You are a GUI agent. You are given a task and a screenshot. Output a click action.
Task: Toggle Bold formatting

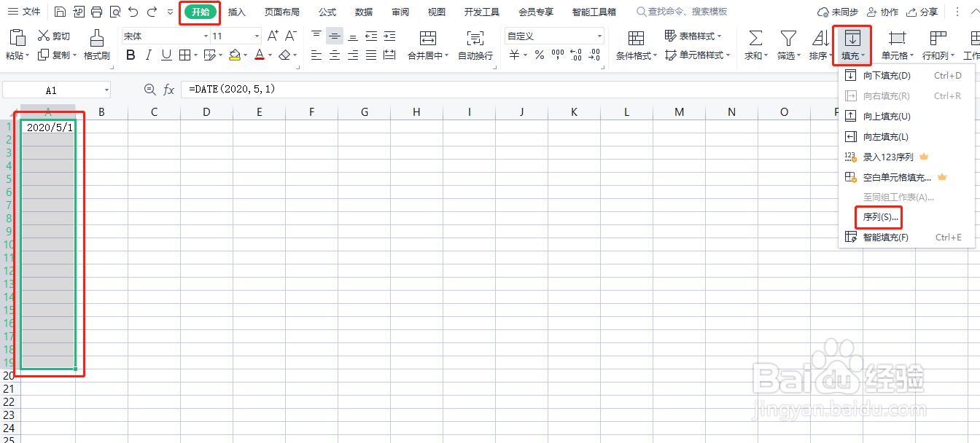131,55
